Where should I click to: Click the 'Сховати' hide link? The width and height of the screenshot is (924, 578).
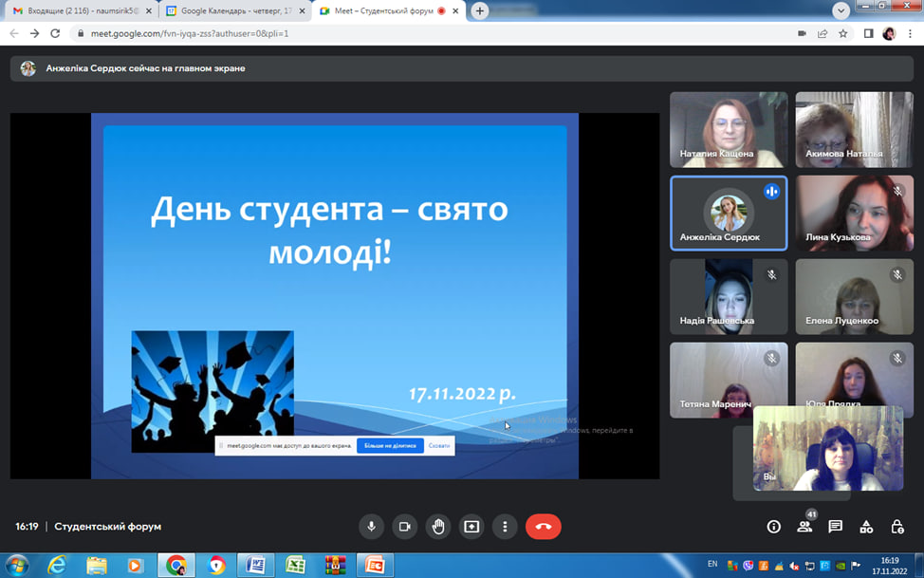tap(439, 445)
